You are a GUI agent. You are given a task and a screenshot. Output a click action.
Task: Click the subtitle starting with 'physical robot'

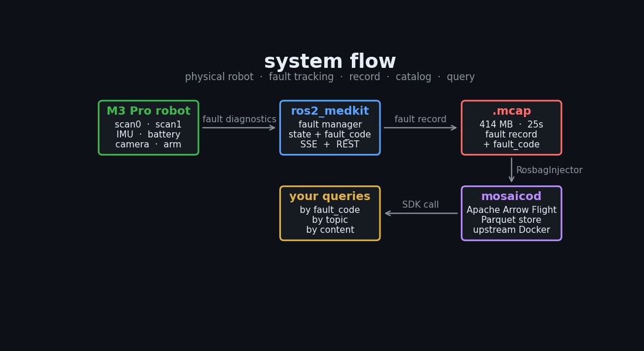pos(330,77)
